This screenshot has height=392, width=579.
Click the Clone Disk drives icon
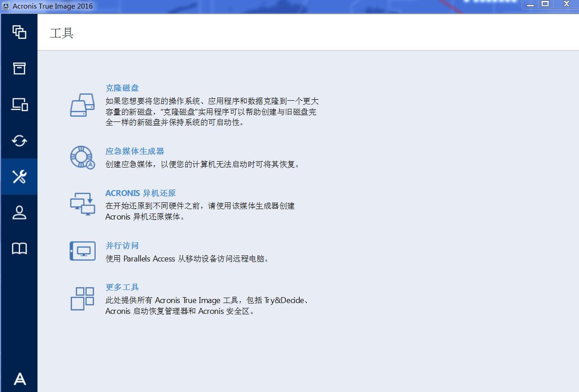(x=82, y=105)
